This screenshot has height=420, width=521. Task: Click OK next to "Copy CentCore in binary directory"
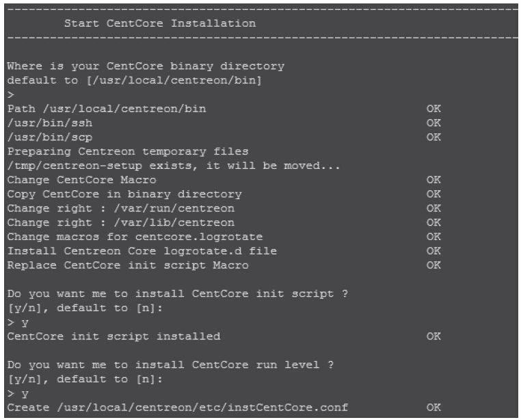coord(433,194)
